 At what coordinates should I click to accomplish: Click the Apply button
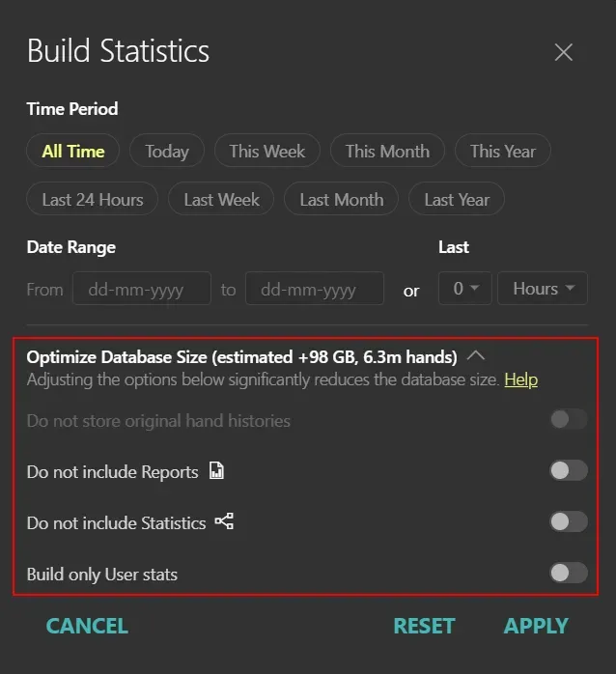click(536, 626)
